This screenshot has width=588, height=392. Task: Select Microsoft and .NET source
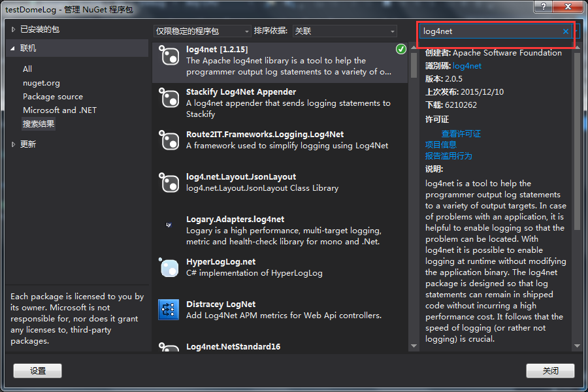click(x=59, y=110)
